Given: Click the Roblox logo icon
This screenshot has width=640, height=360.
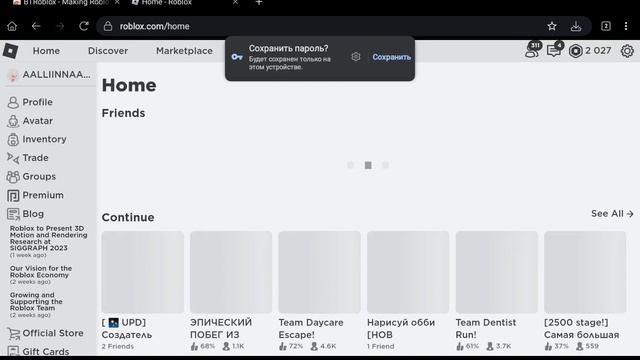Looking at the screenshot, I should pyautogui.click(x=10, y=51).
